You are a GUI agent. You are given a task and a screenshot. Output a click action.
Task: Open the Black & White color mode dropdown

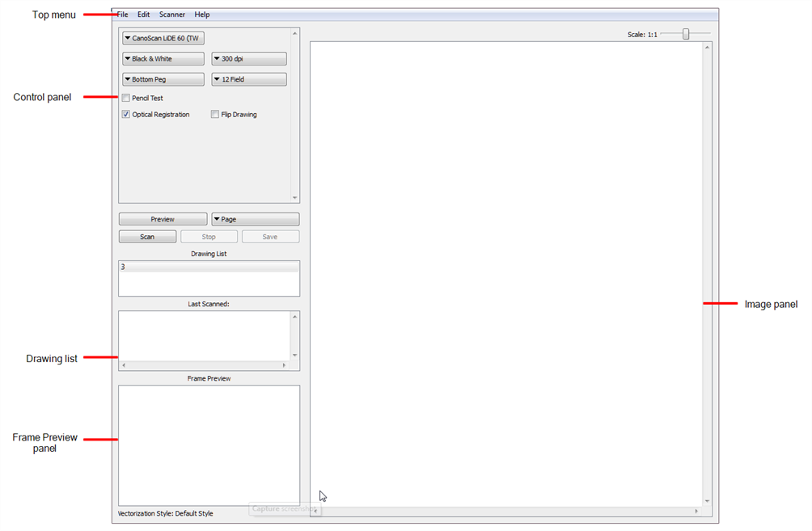tap(163, 58)
